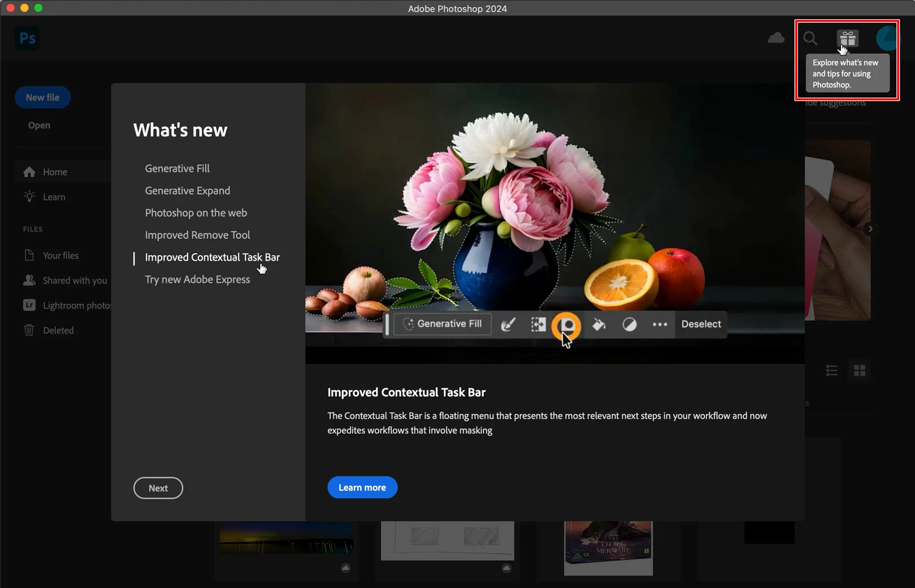
Task: Click the Learn more button
Action: (363, 487)
